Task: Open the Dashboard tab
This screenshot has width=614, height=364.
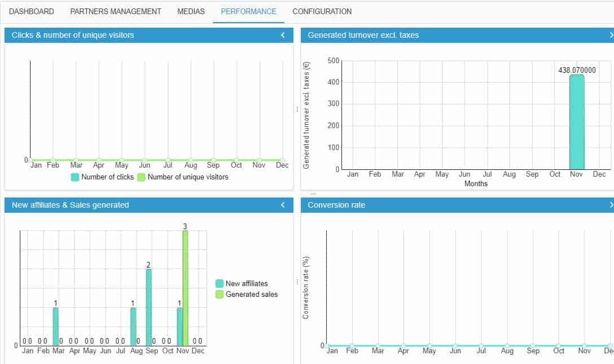Action: click(32, 11)
